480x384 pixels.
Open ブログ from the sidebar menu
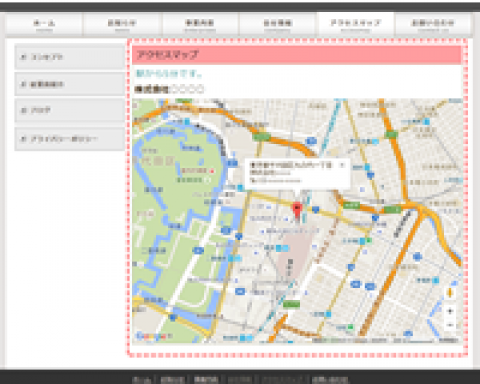click(x=70, y=110)
